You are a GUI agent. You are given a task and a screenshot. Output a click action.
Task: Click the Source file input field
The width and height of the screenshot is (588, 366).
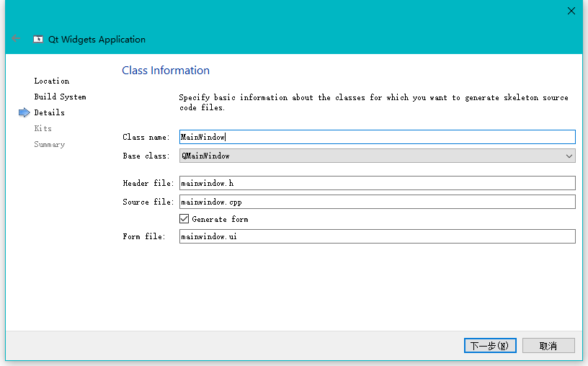378,202
